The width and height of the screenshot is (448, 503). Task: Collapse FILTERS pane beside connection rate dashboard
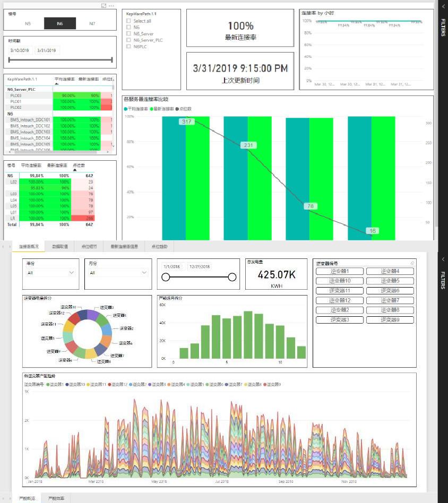[x=443, y=6]
